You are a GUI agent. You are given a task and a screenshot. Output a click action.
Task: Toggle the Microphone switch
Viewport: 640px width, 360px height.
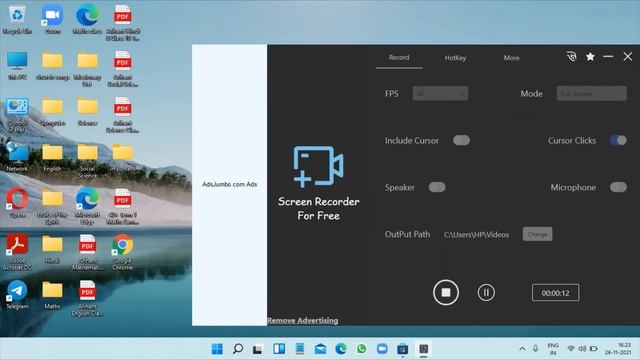tap(618, 187)
